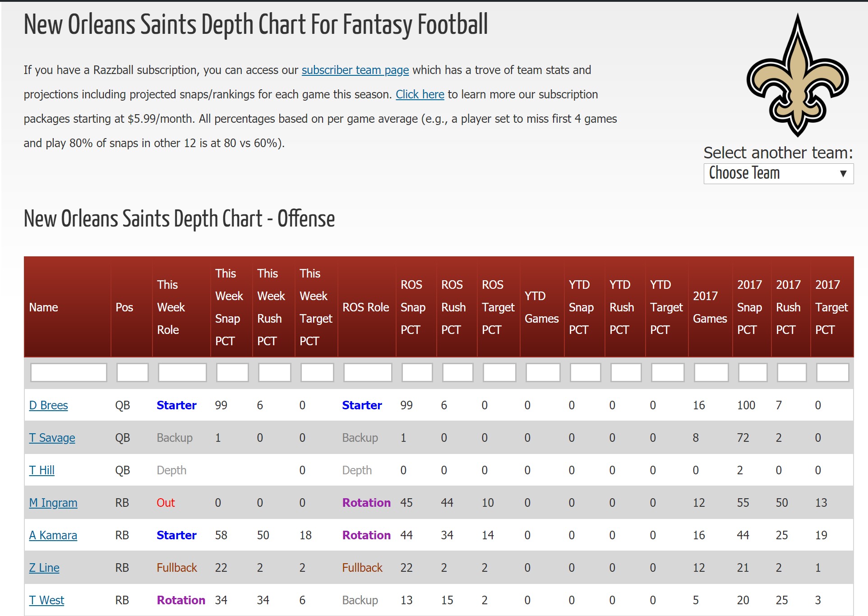Focus the Name filter input field

tap(69, 373)
